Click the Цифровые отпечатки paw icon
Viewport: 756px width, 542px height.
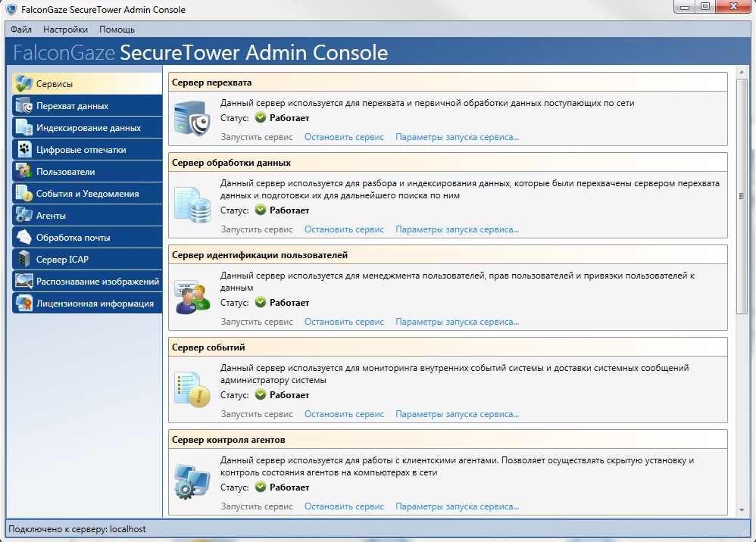click(23, 149)
